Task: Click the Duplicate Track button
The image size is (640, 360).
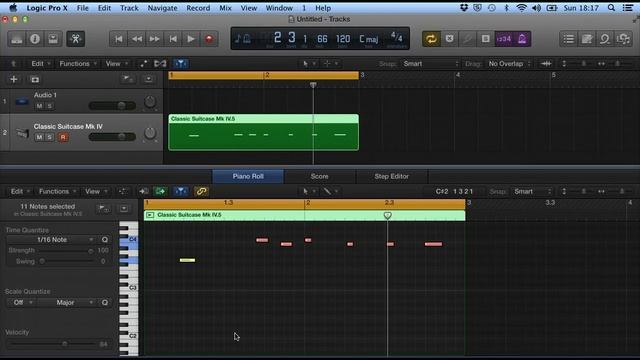Action: [x=35, y=79]
